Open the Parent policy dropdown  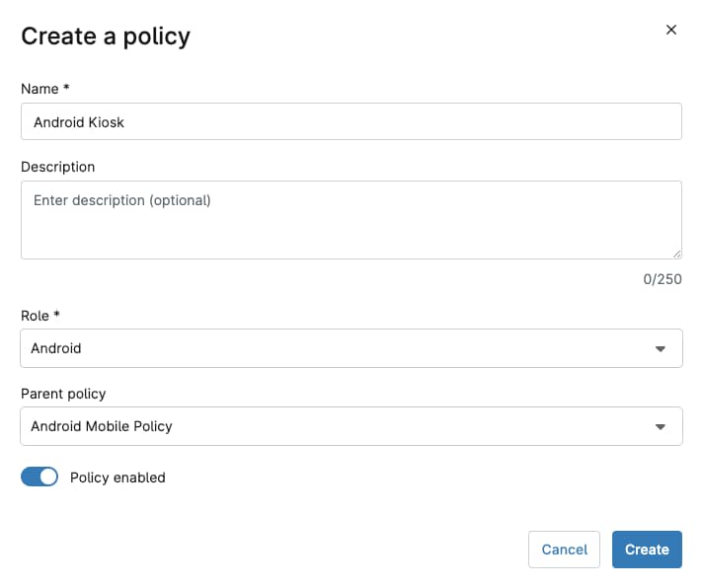351,426
